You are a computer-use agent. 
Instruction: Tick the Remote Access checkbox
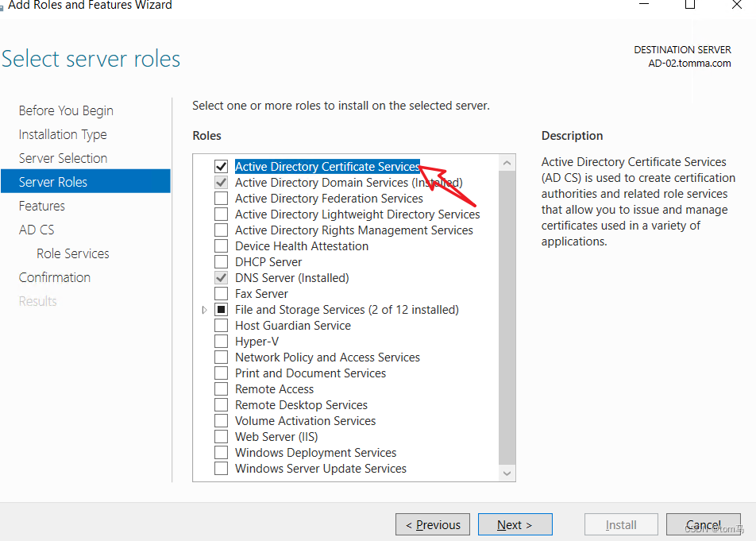coord(222,389)
